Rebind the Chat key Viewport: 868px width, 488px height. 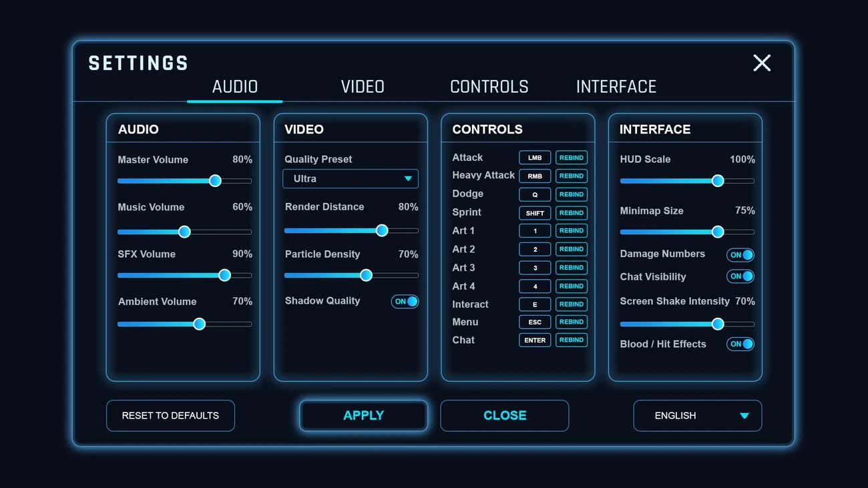click(572, 340)
